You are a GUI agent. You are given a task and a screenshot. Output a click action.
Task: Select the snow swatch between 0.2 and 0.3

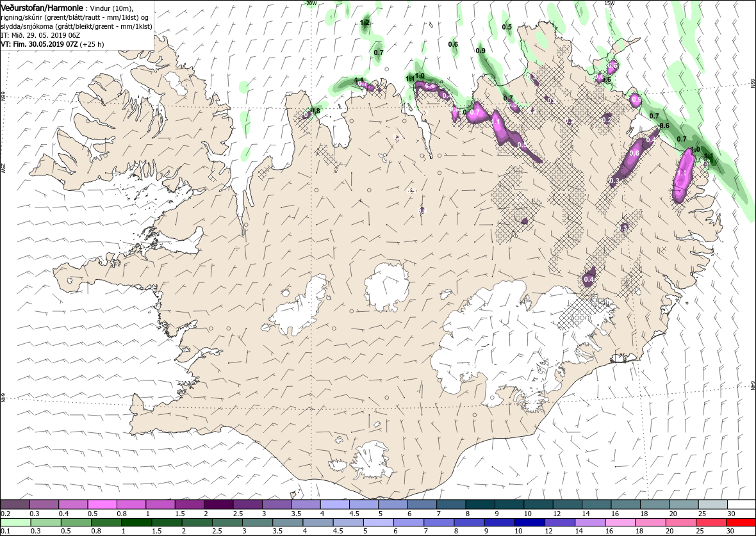coord(15,505)
